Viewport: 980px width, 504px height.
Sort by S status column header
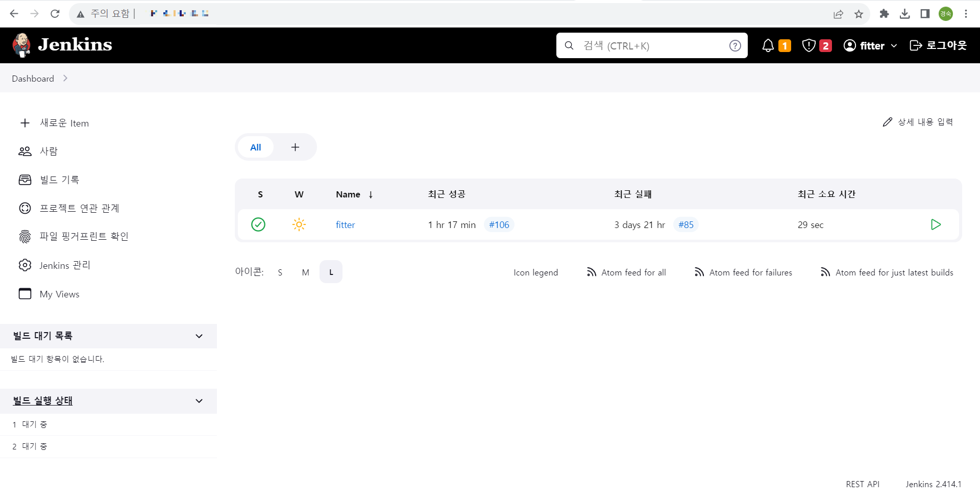[x=260, y=194]
